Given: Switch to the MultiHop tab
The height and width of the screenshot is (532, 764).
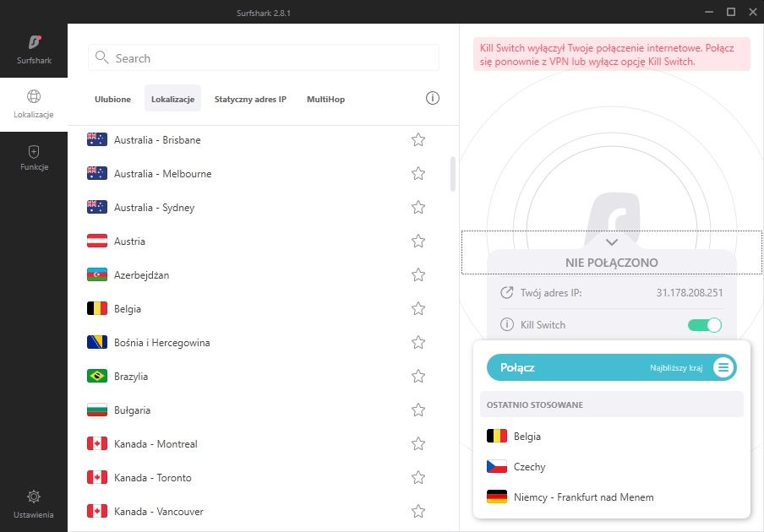Looking at the screenshot, I should (x=326, y=99).
